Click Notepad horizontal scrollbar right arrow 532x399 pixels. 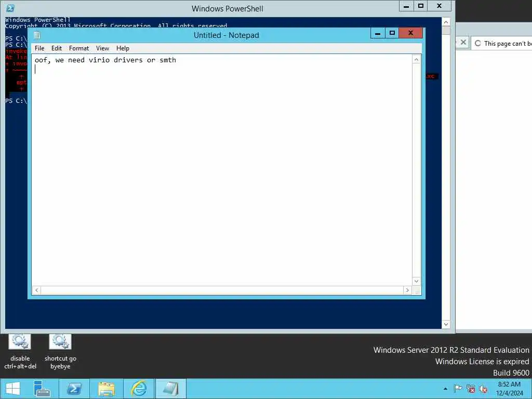(x=407, y=290)
